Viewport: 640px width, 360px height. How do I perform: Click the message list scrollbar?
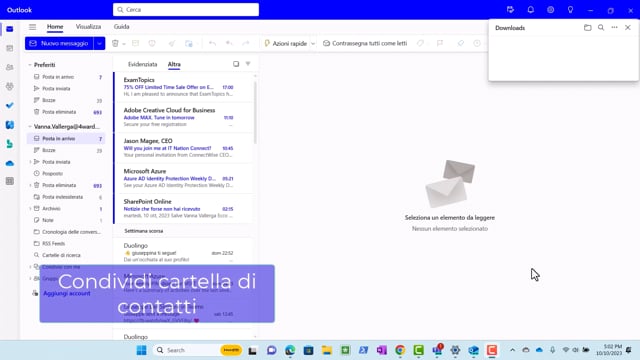(256, 112)
